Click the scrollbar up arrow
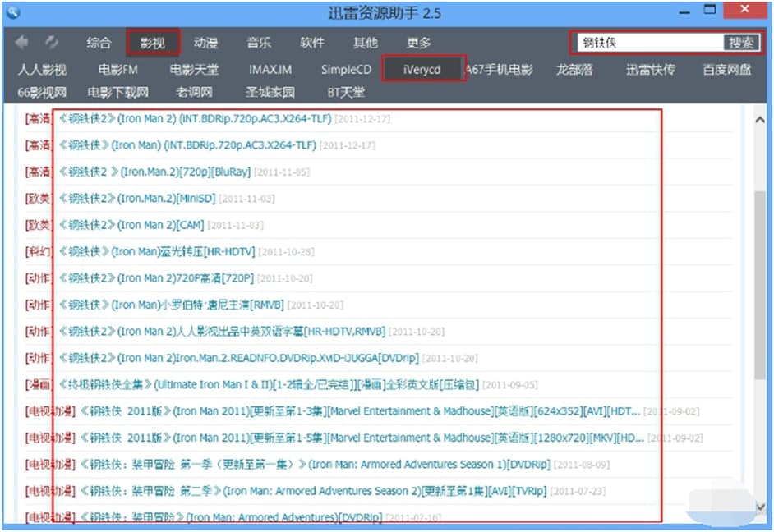774x532 pixels. pos(760,118)
